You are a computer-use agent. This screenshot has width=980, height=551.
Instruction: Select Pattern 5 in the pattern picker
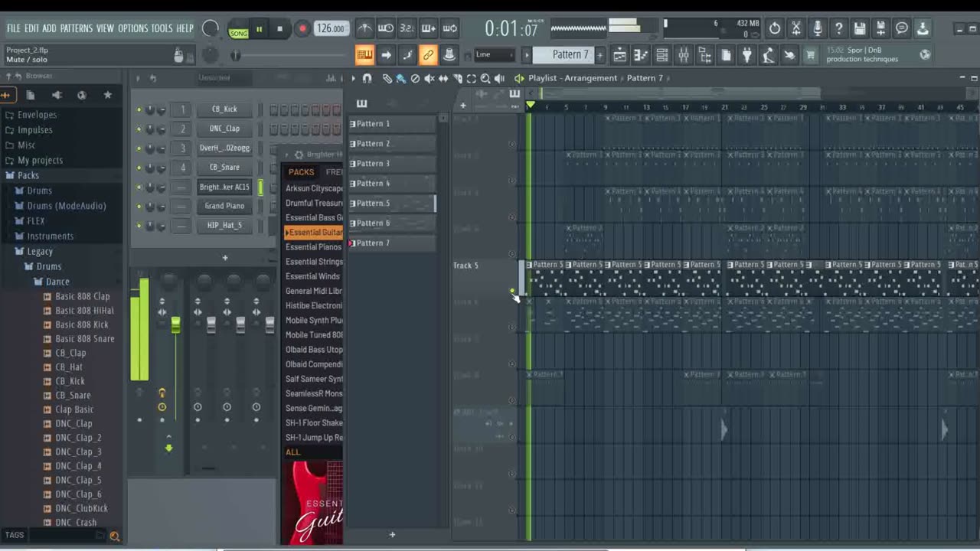point(392,203)
